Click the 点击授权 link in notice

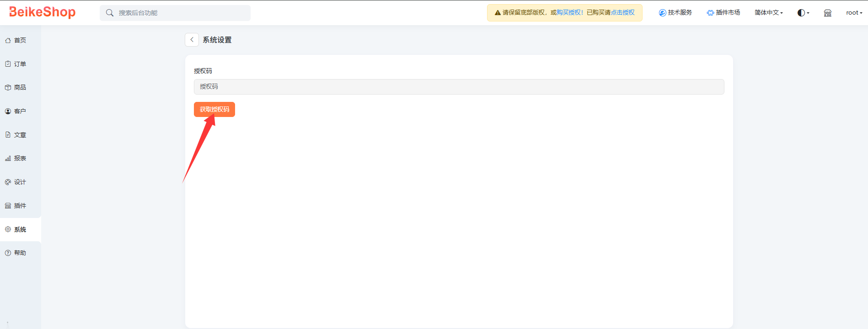[623, 13]
